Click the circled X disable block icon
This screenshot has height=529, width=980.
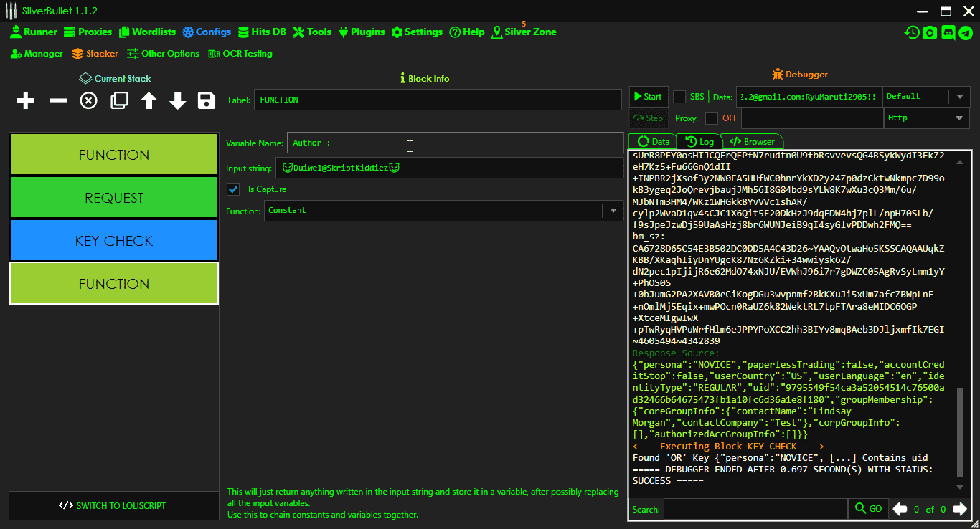point(88,101)
